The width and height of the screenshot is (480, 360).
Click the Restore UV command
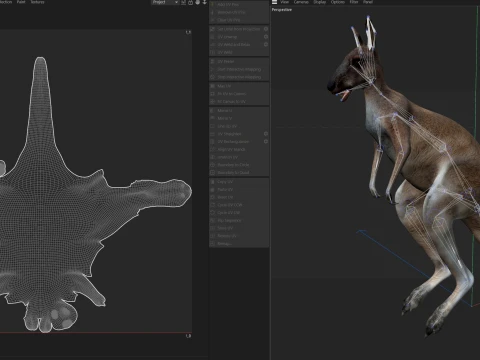point(239,236)
